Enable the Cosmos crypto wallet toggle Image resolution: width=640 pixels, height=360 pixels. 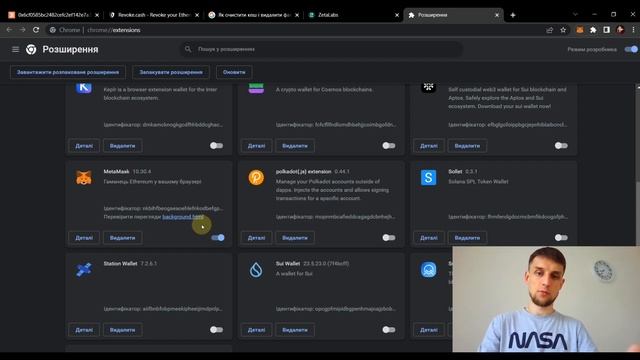(x=389, y=146)
